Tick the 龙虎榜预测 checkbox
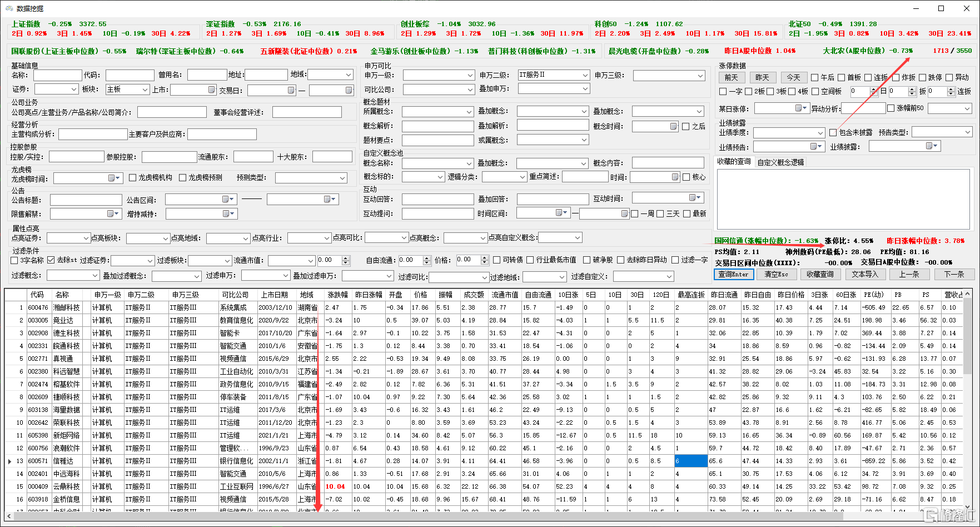Image resolution: width=980 pixels, height=527 pixels. [x=182, y=178]
